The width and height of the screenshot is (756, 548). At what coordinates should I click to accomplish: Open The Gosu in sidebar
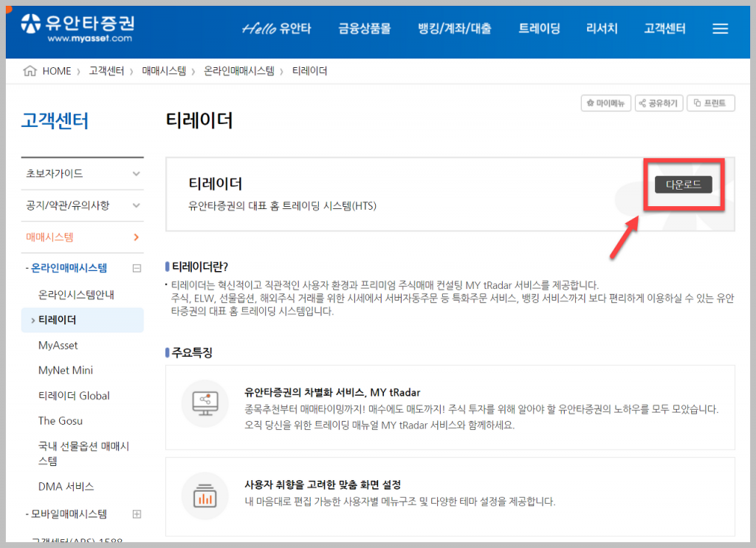pos(61,421)
